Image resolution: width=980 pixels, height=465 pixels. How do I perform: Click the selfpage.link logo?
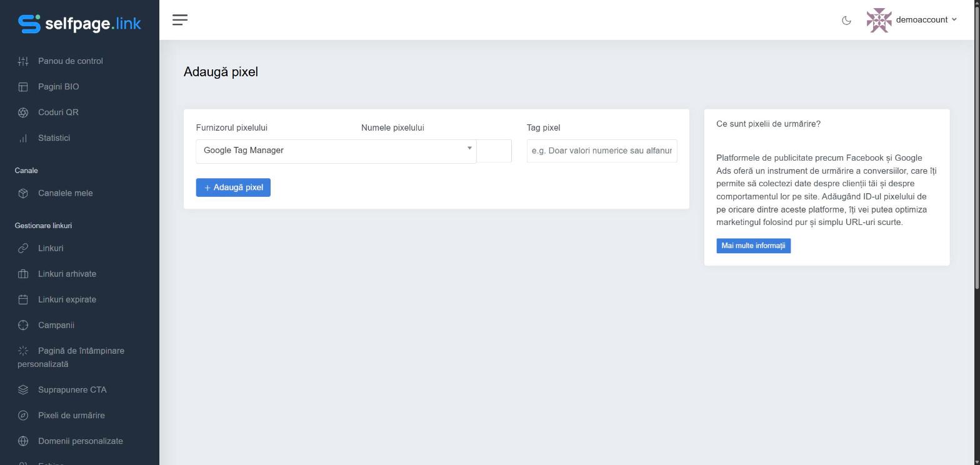pyautogui.click(x=79, y=24)
